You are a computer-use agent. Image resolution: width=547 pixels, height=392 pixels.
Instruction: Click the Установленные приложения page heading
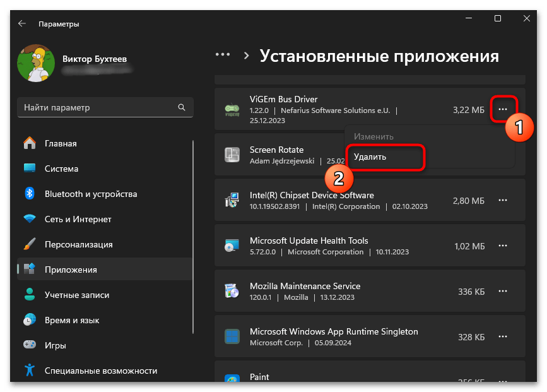point(379,56)
